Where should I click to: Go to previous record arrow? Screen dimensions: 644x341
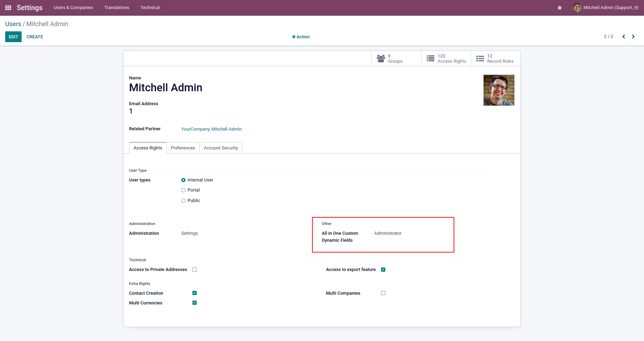623,37
